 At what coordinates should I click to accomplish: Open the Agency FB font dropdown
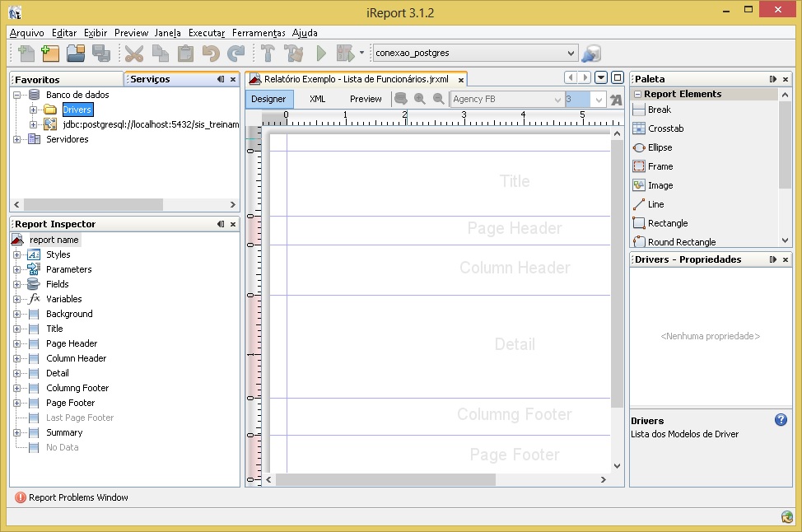coord(556,99)
